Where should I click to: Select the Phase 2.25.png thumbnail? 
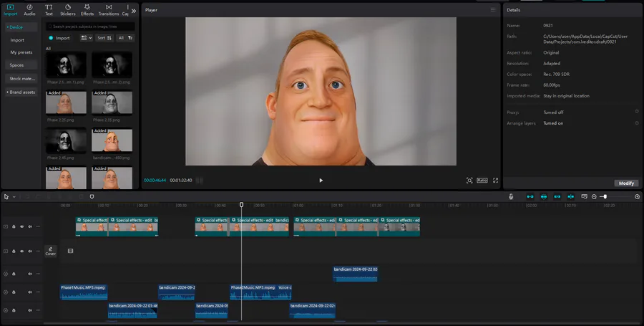point(66,102)
